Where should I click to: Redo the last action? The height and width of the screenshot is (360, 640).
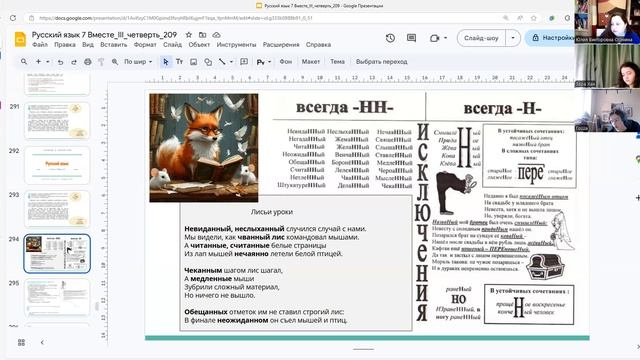click(74, 62)
